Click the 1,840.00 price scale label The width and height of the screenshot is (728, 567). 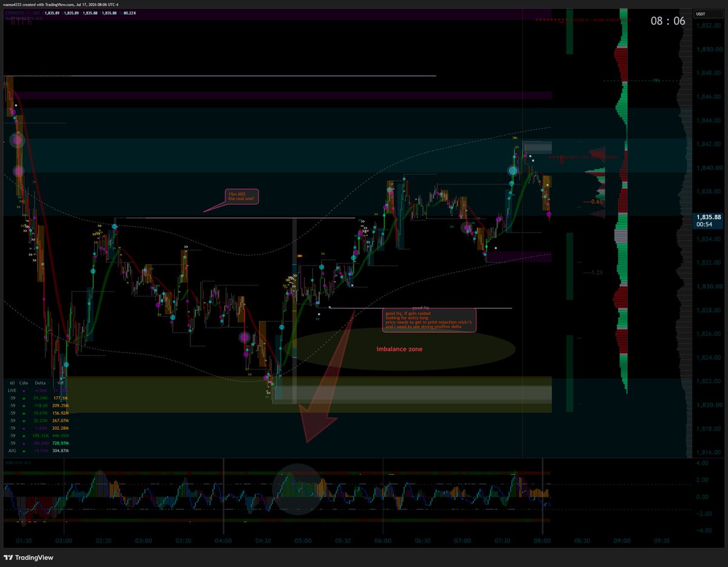[709, 168]
